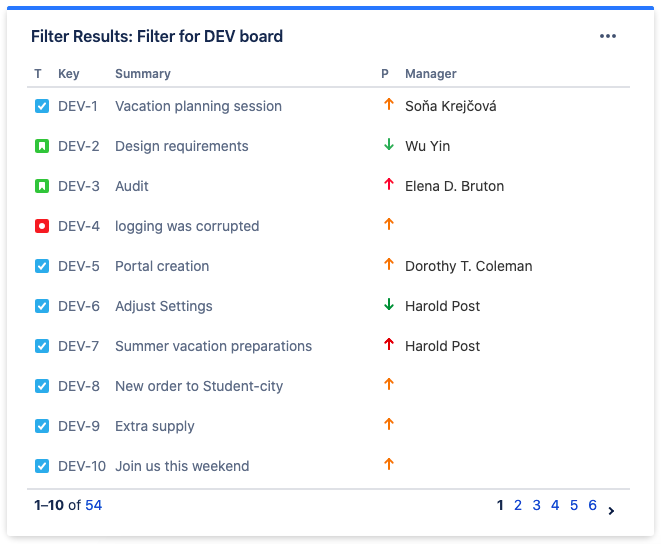Go to next results page arrow

click(611, 511)
